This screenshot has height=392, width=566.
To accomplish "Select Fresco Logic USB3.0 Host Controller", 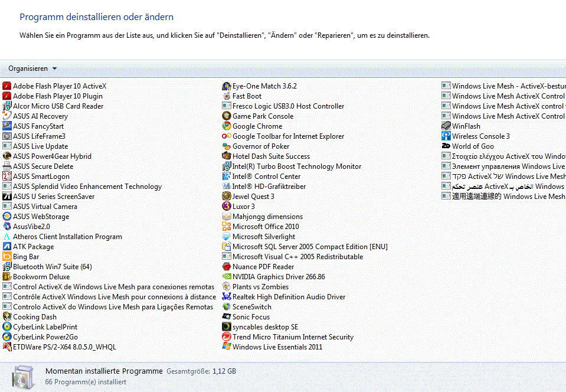I will [x=283, y=106].
